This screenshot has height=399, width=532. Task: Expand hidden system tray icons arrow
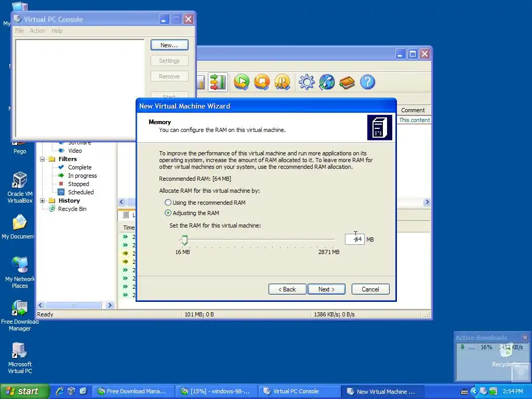474,391
